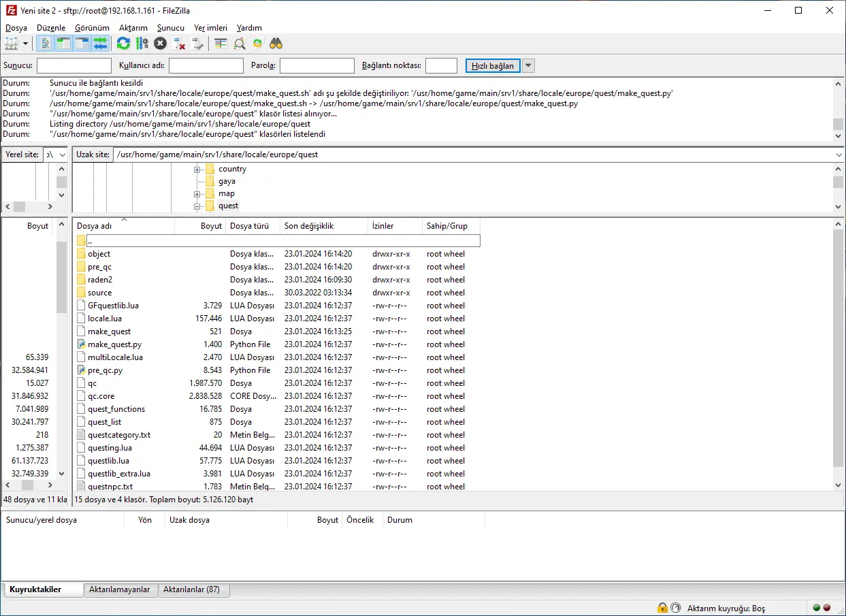Image resolution: width=846 pixels, height=616 pixels.
Task: Open directory listing filters dialog
Action: 221,44
